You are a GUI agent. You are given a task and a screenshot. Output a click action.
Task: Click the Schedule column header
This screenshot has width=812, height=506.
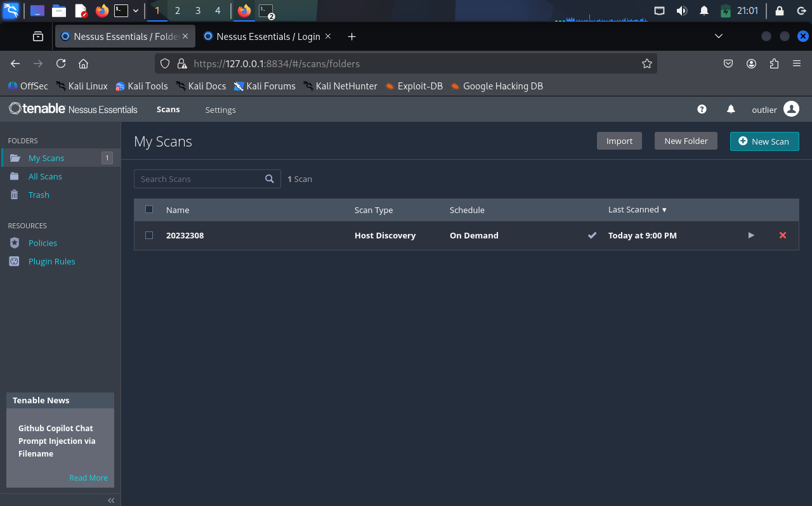467,210
